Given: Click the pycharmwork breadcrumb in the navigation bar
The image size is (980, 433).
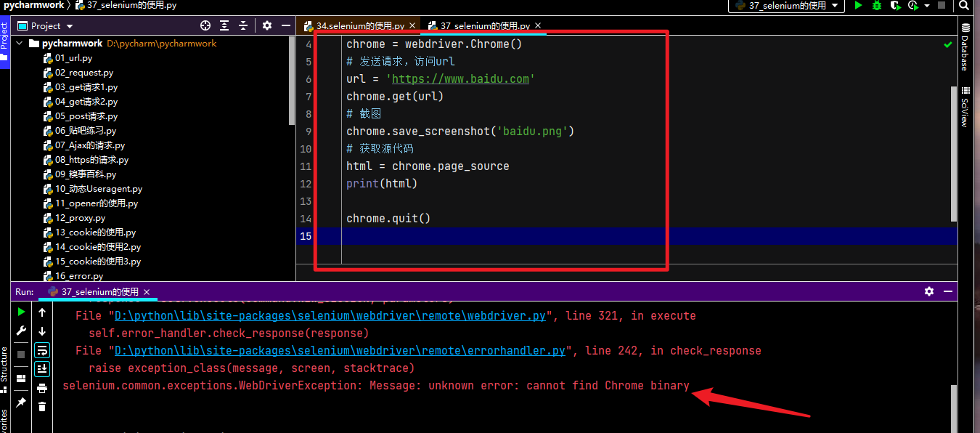Looking at the screenshot, I should [33, 5].
